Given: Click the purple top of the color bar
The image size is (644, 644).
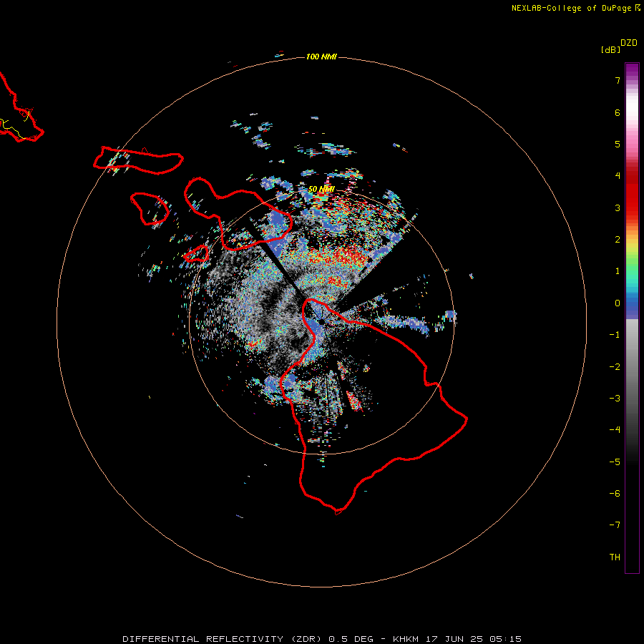Looking at the screenshot, I should [632, 70].
